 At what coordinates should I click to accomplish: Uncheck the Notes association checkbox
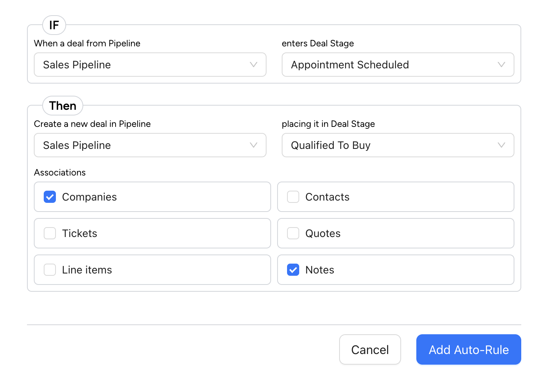[x=293, y=270]
